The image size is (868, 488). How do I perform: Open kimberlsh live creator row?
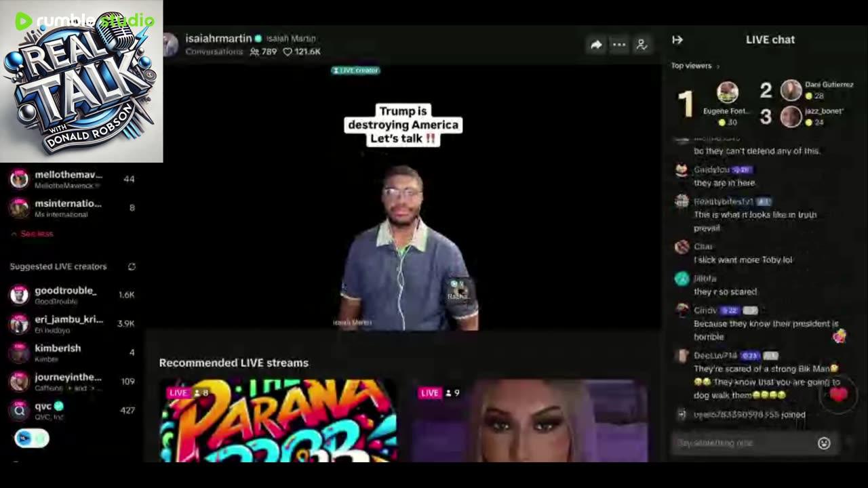[x=73, y=352]
